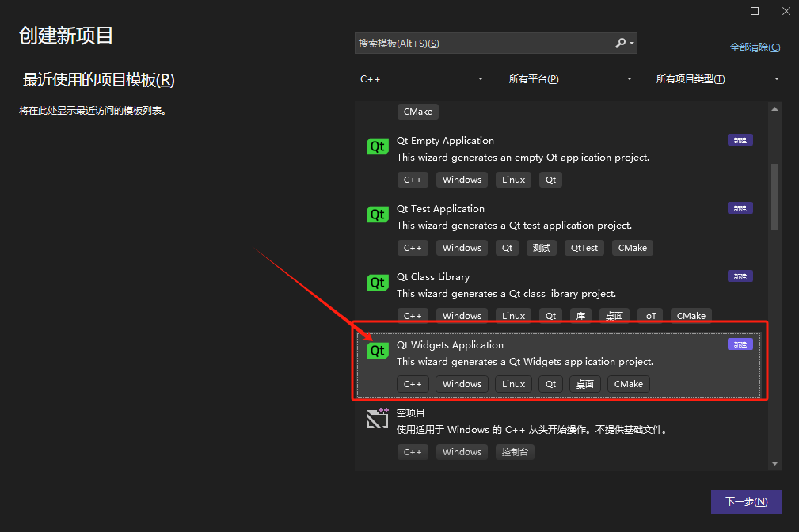
Task: Click the 测试 tag under Qt Test Application
Action: 541,248
